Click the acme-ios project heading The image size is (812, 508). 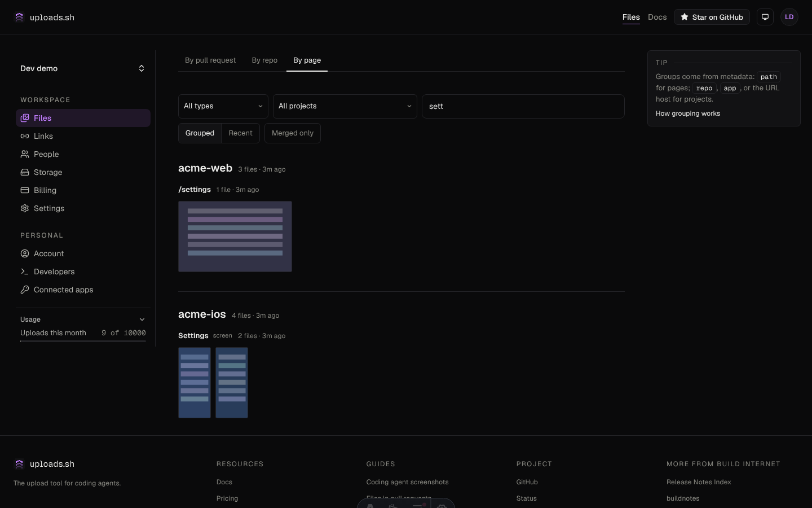[202, 314]
